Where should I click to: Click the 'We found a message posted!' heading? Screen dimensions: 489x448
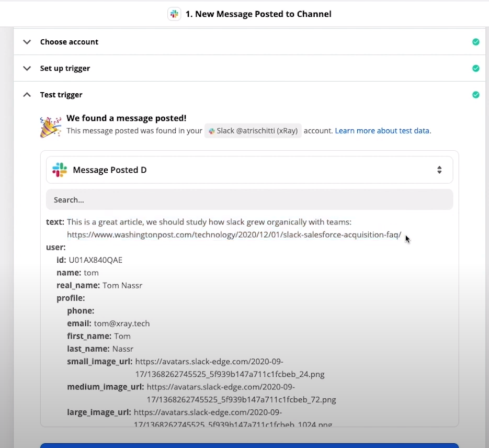click(127, 118)
